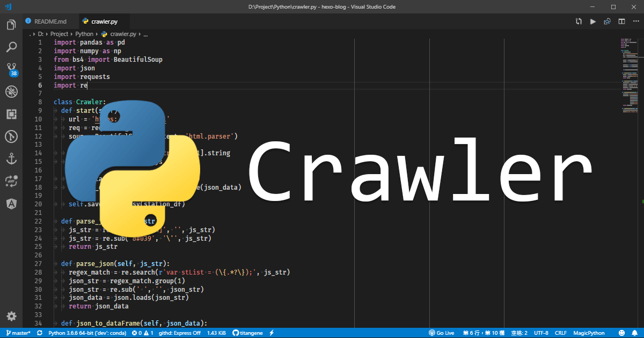The image size is (644, 338).
Task: Click the lightning bolt status bar icon
Action: tap(272, 333)
